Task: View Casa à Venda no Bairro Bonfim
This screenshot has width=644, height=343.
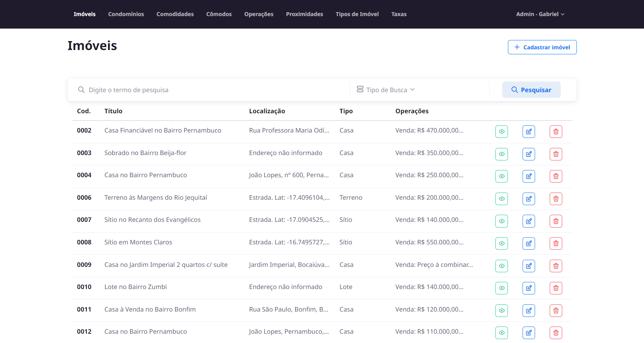Action: pos(501,310)
